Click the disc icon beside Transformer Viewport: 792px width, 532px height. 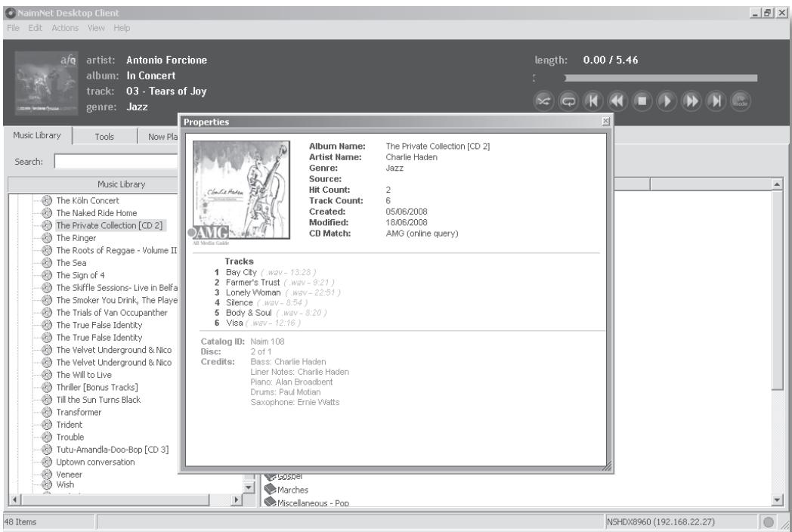(x=47, y=413)
